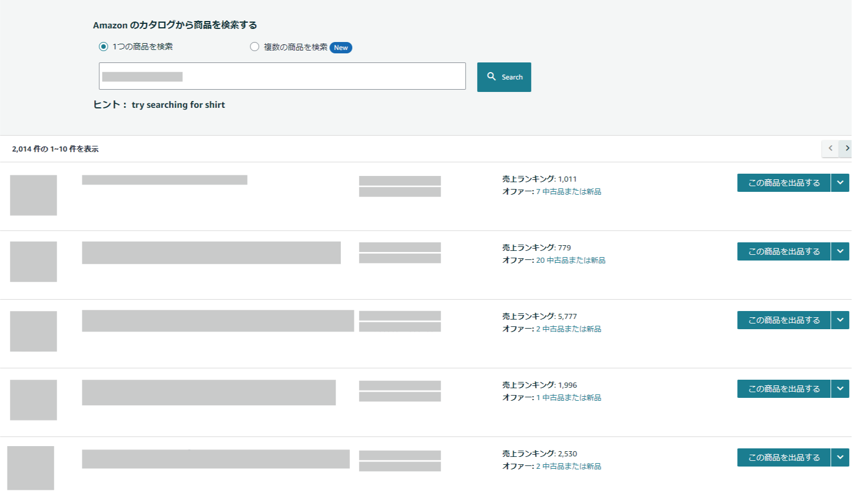Open listing options arrow for ranking 1,996 item
The height and width of the screenshot is (504, 852).
point(840,389)
